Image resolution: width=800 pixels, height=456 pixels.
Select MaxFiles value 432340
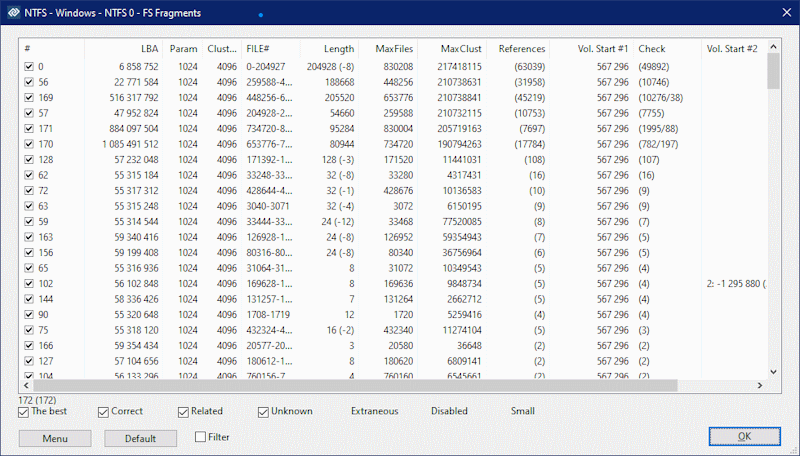coord(398,330)
